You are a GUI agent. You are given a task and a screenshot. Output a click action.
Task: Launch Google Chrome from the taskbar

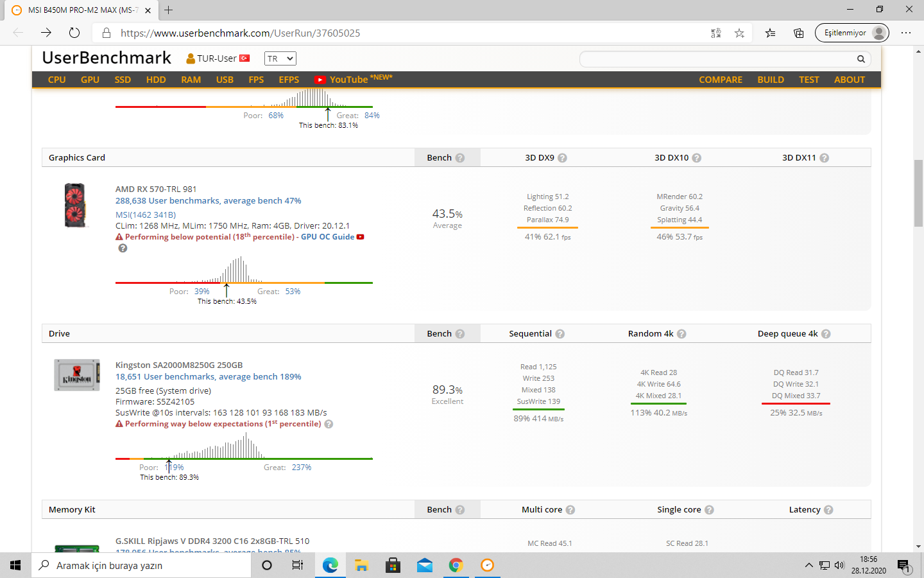coord(456,565)
